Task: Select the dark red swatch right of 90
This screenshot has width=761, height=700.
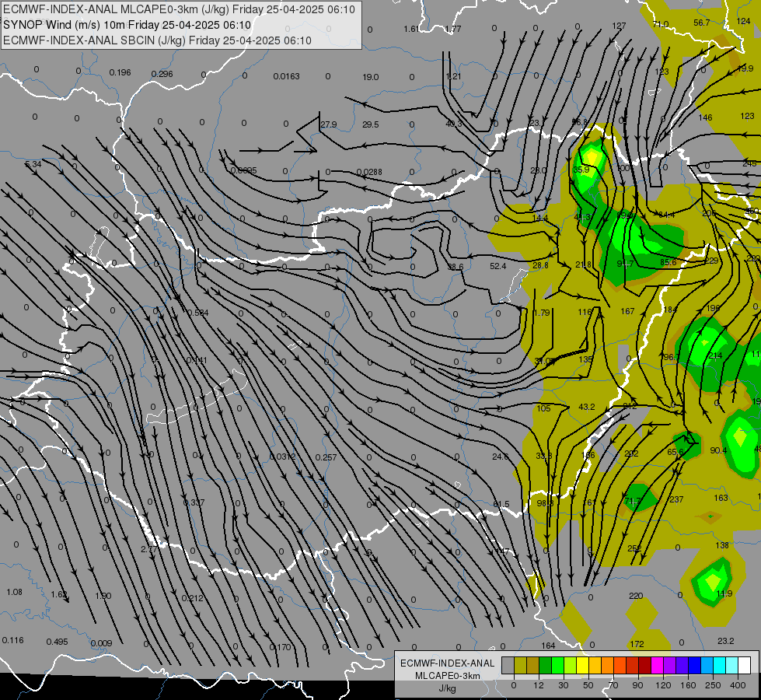Action: (x=645, y=666)
